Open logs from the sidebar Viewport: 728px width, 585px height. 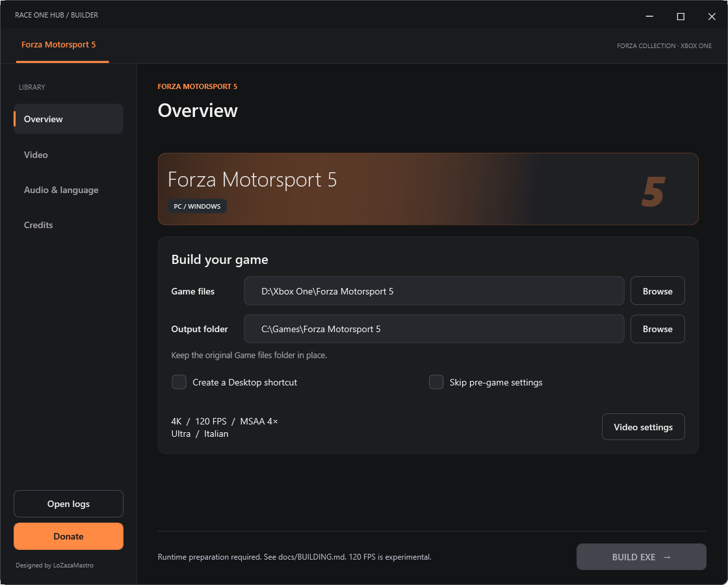point(68,504)
